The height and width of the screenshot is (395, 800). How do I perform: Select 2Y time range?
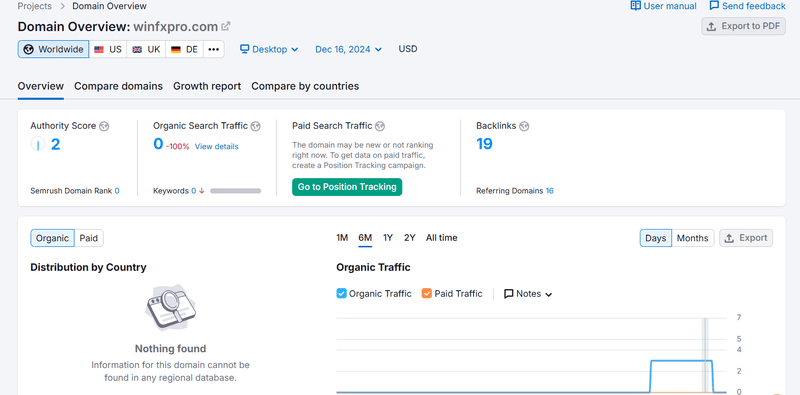410,238
